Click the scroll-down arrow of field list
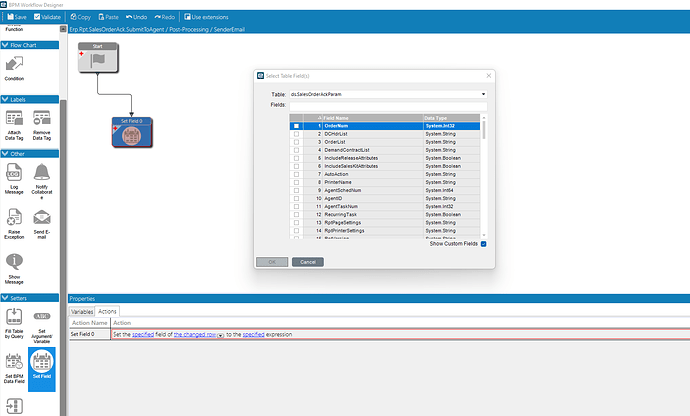690x416 pixels. pyautogui.click(x=484, y=236)
